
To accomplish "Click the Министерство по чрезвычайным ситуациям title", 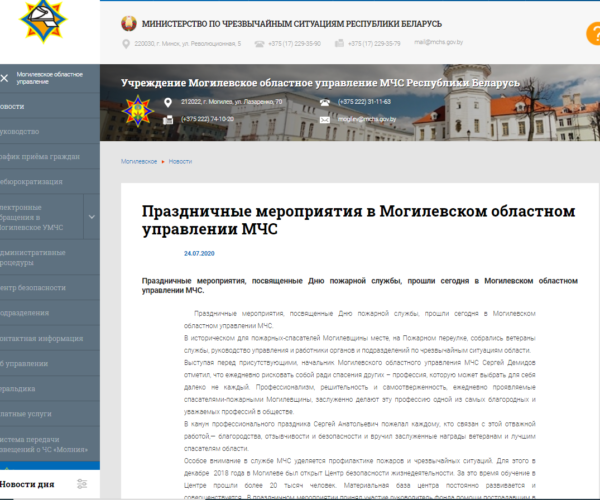I will click(292, 24).
